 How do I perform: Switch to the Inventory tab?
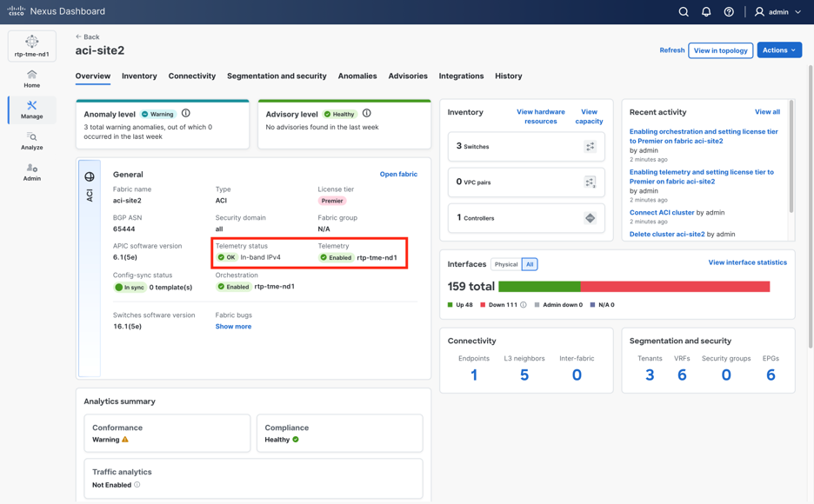coord(139,76)
